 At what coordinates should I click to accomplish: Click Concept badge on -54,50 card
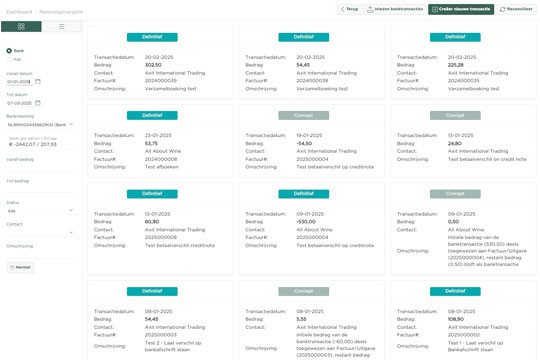coord(303,115)
